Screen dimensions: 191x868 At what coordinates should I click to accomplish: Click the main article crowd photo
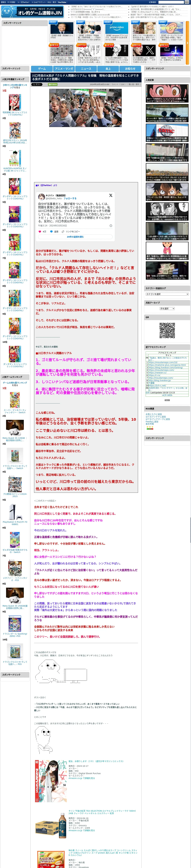click(85, 108)
